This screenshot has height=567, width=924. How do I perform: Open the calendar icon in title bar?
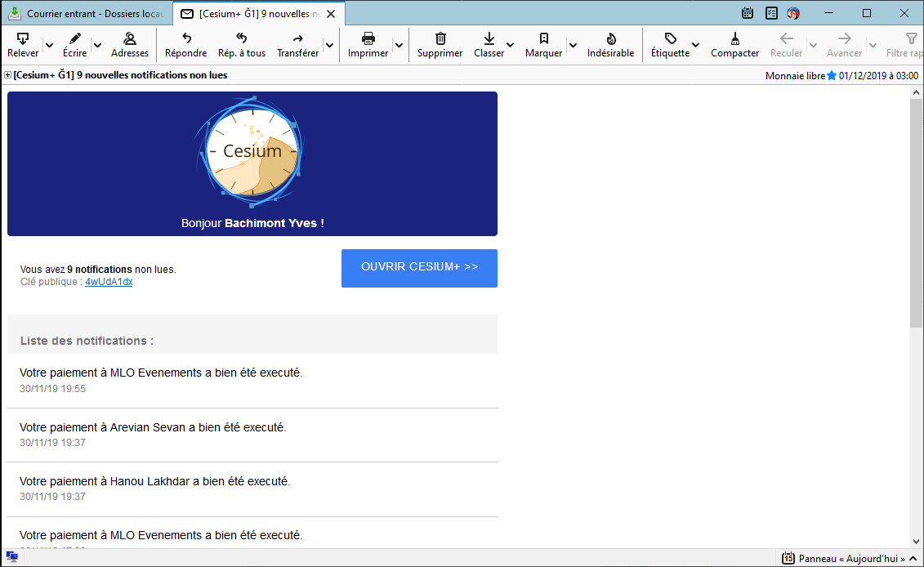[x=748, y=13]
